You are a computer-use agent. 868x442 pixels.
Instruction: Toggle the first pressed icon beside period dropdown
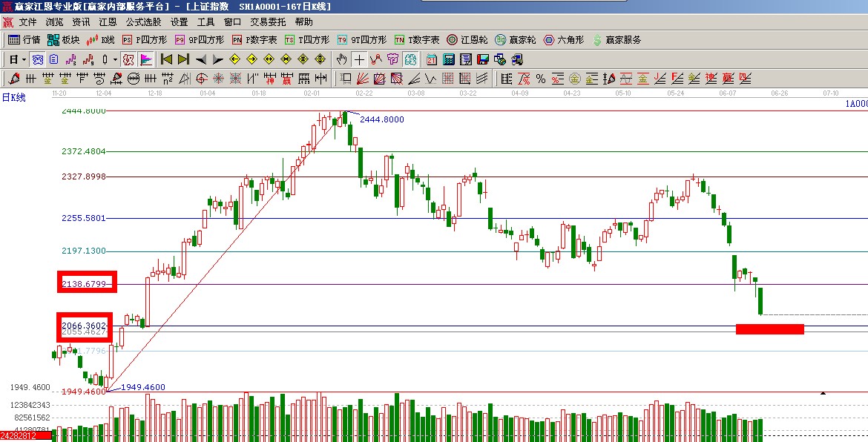click(x=37, y=59)
